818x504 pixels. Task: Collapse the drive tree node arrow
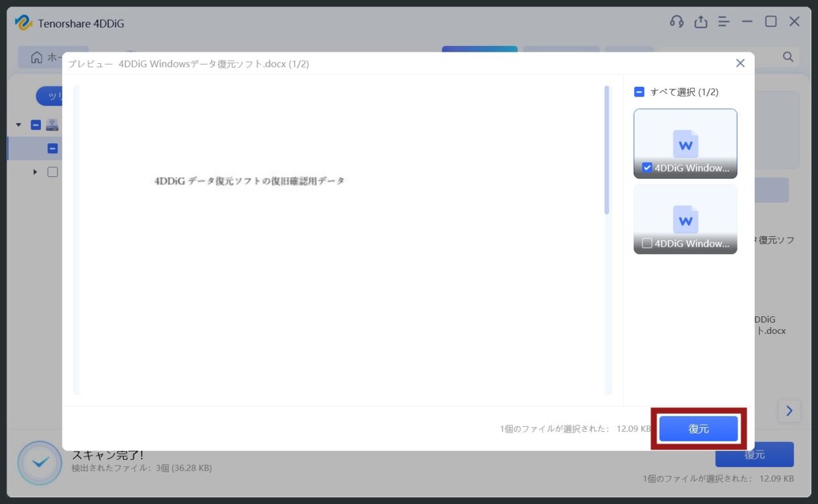coord(19,125)
